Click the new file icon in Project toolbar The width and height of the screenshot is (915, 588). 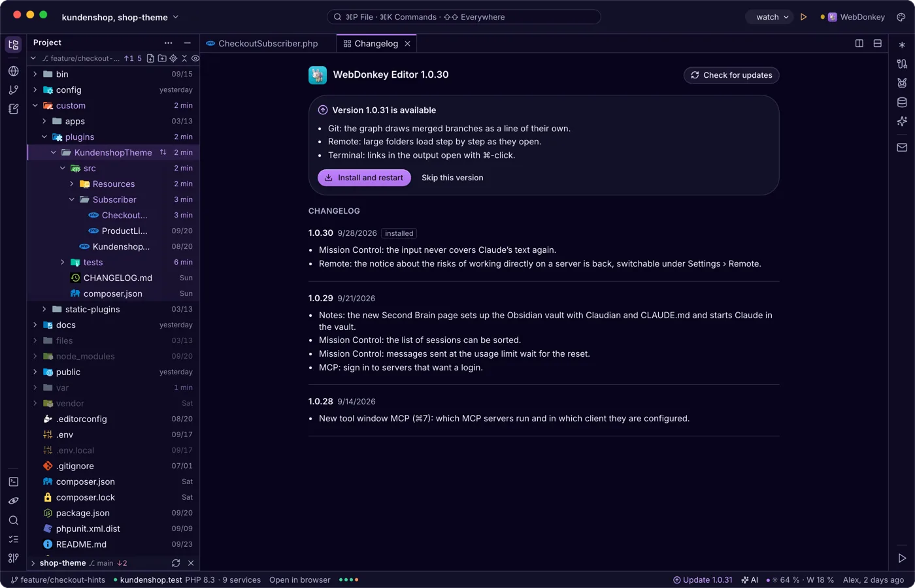(150, 58)
